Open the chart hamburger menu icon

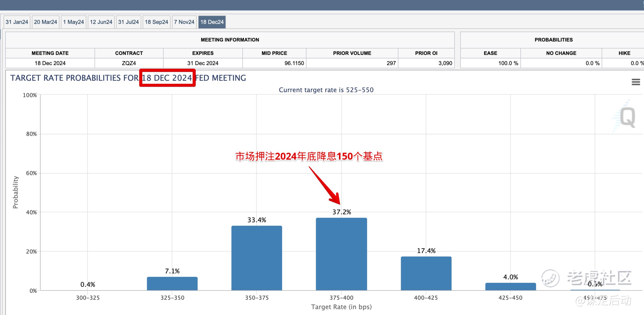pyautogui.click(x=636, y=82)
